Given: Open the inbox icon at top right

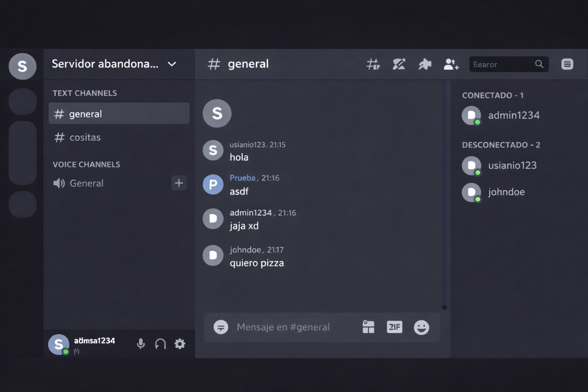Looking at the screenshot, I should (x=567, y=64).
